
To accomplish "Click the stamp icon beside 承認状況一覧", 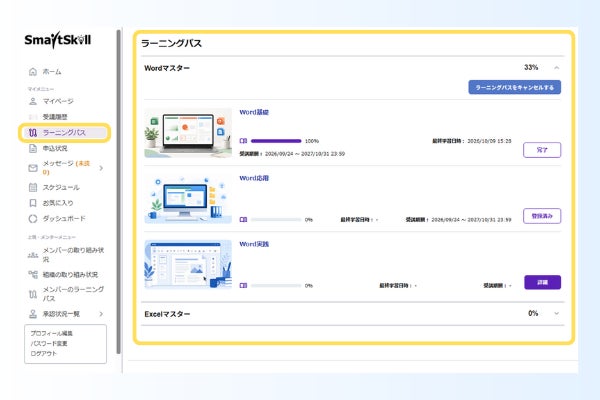I will [33, 314].
